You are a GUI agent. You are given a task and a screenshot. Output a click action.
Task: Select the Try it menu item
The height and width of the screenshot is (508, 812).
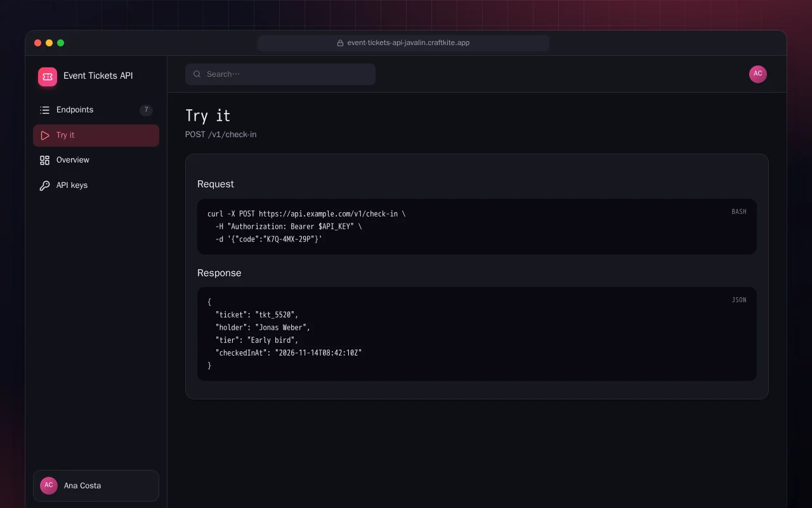tap(96, 135)
